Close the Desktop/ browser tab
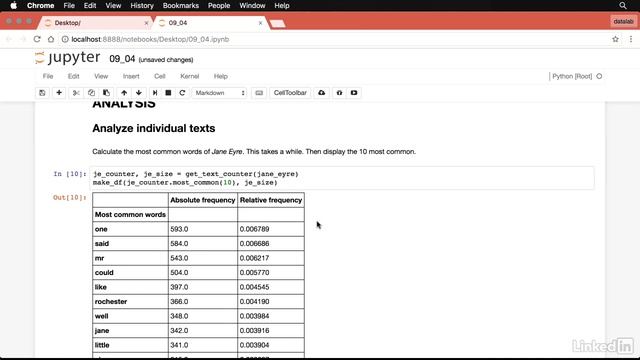Viewport: 640px width, 360px height. 146,23
